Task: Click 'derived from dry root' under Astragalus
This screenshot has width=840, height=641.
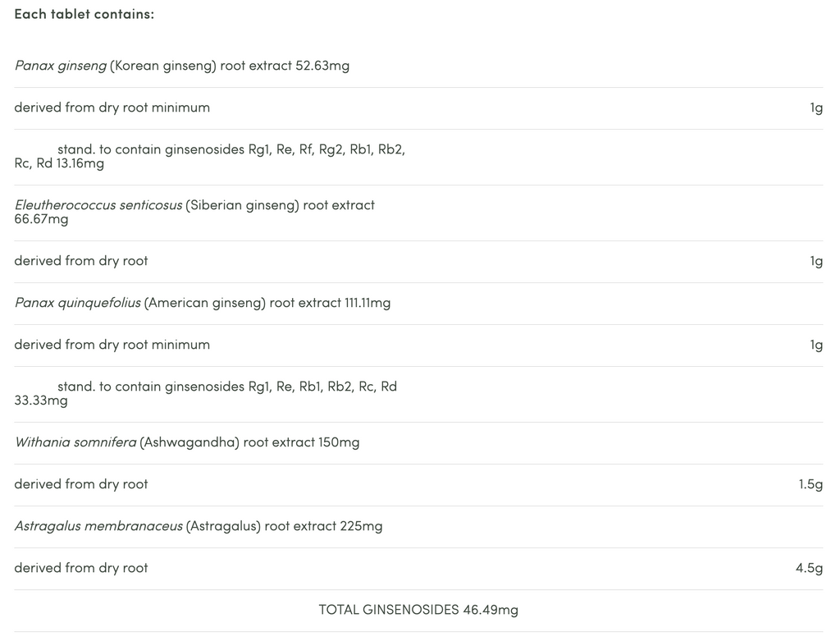Action: click(x=81, y=568)
